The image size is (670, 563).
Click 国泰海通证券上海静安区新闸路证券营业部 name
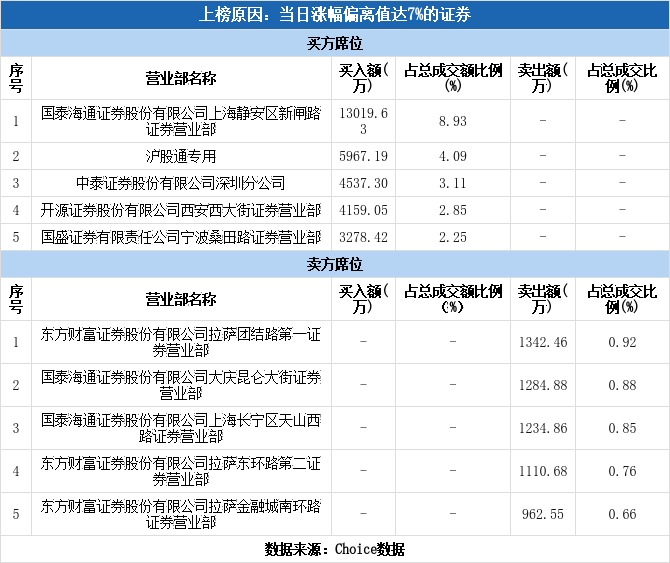coord(181,121)
